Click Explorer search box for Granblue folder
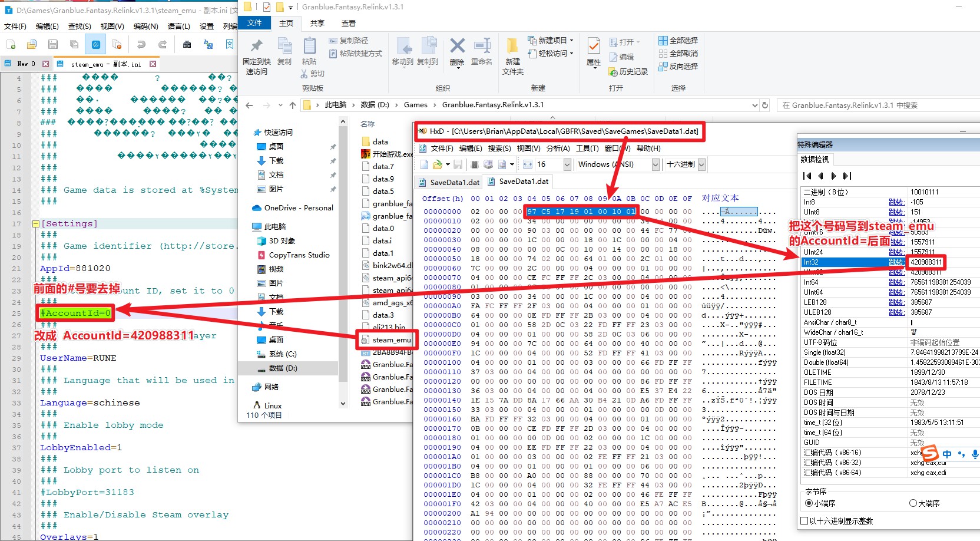The image size is (980, 541). (878, 105)
